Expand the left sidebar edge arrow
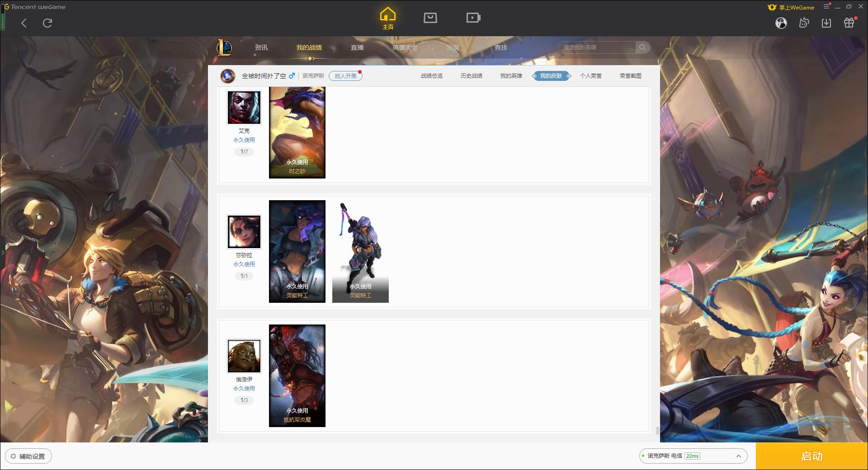Viewport: 868px width, 470px height. click(2, 252)
